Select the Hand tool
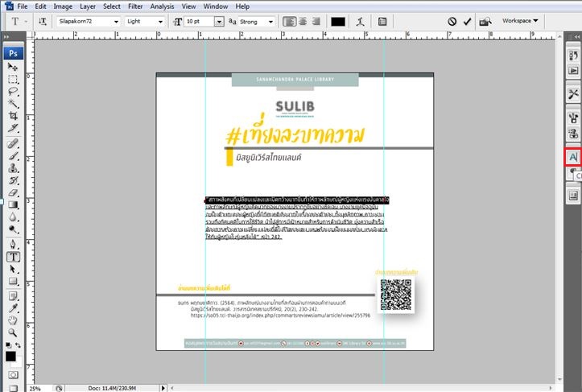Viewport: 582px width, 392px height. coord(13,320)
